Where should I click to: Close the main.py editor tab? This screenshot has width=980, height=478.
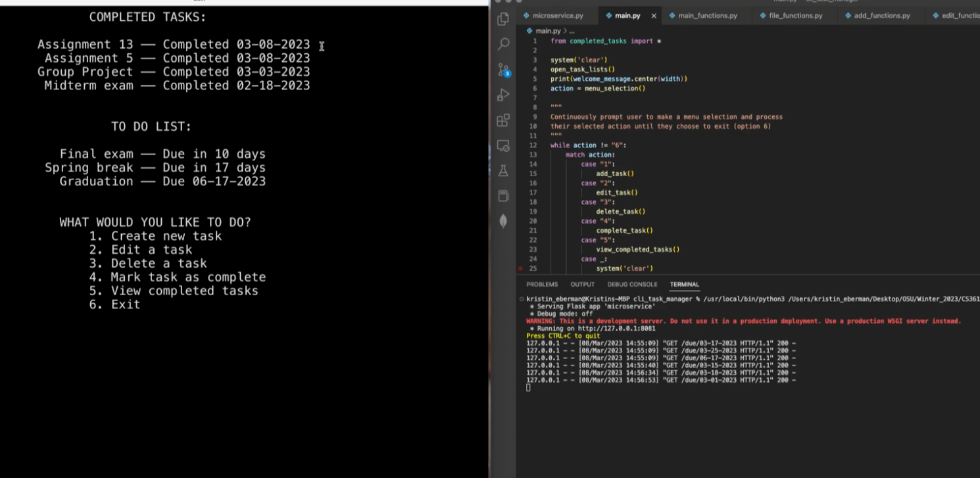pos(654,16)
